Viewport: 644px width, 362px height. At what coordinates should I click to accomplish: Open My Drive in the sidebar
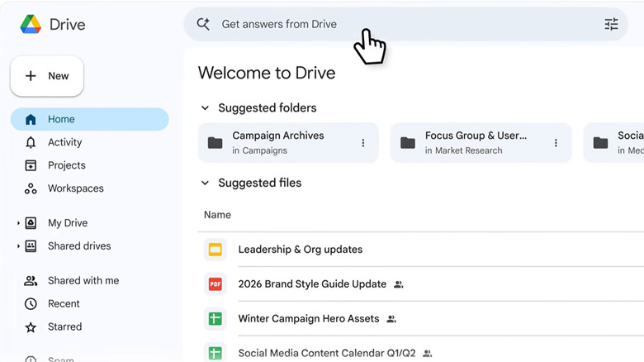point(68,223)
